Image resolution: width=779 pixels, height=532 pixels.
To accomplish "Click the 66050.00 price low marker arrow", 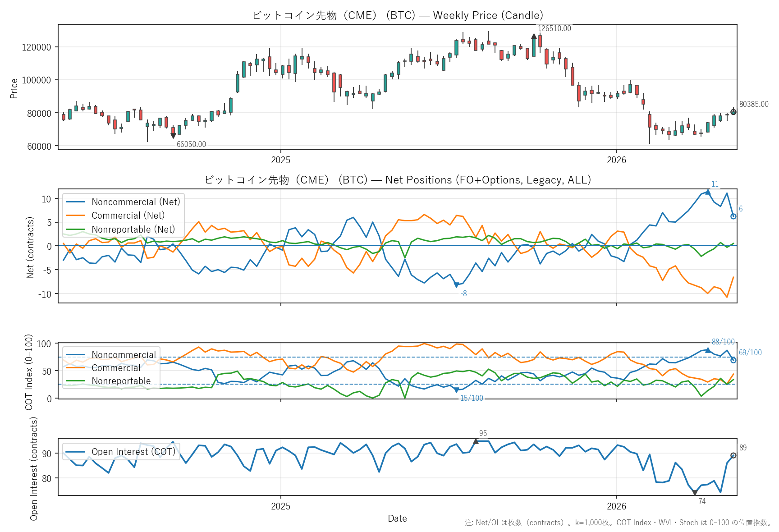I will pyautogui.click(x=173, y=136).
